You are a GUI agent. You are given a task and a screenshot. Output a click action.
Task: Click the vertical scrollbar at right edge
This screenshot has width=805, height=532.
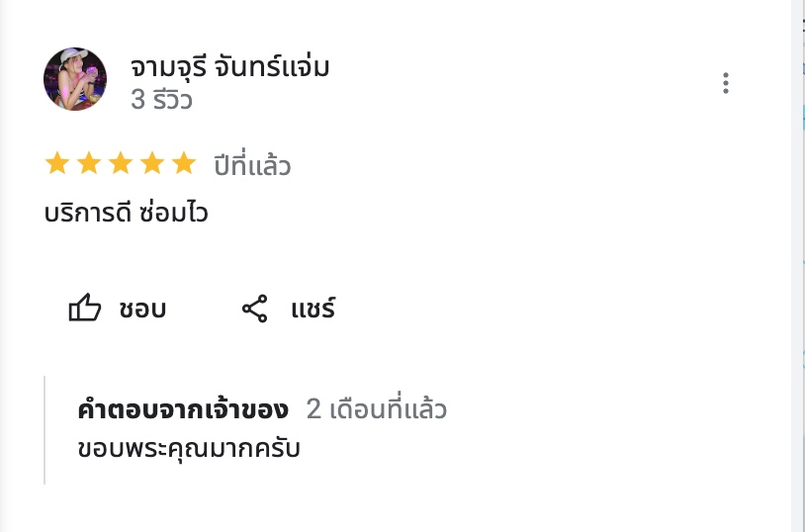[x=798, y=266]
